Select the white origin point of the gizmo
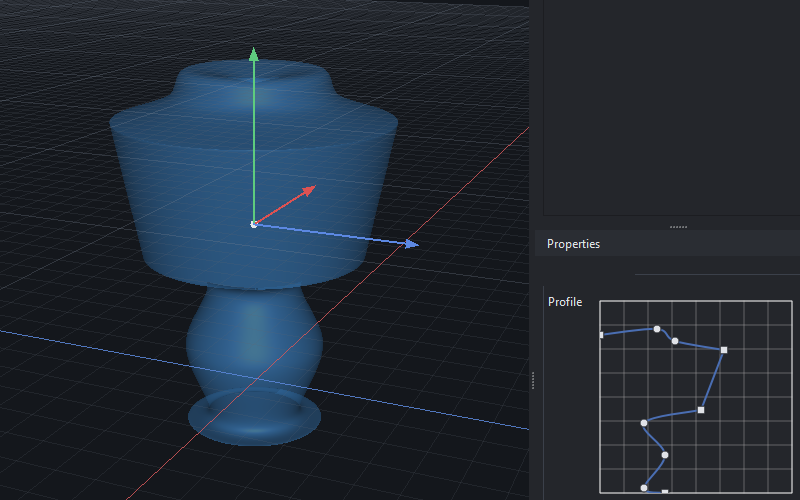This screenshot has height=500, width=800. (254, 224)
